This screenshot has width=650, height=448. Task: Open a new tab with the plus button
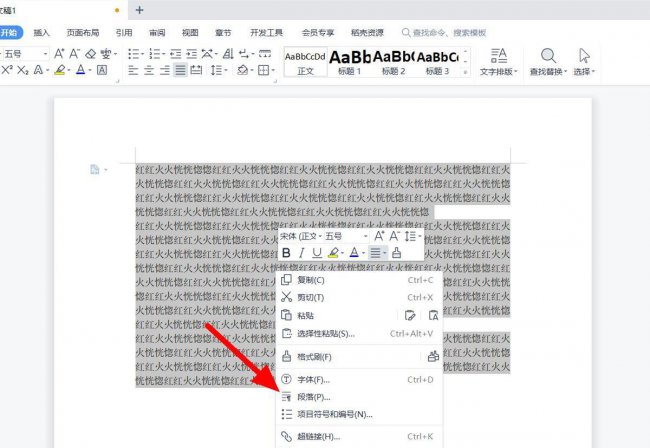pos(140,10)
